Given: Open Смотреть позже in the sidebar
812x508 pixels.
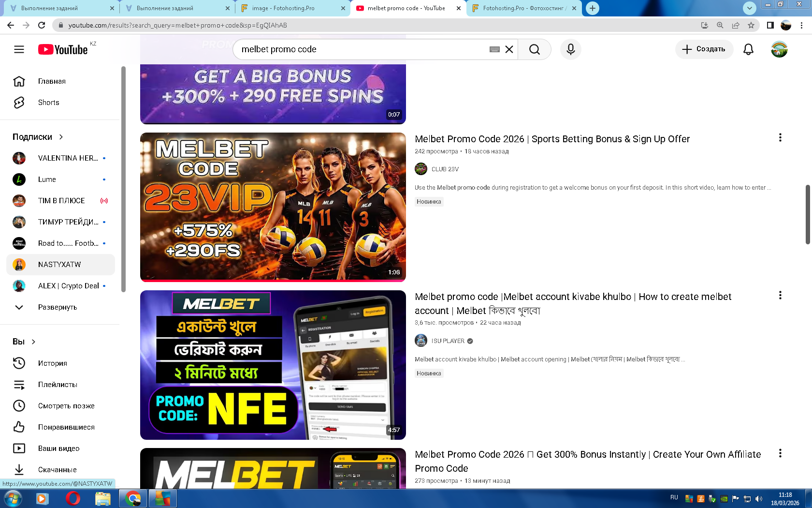Looking at the screenshot, I should 60,406.
